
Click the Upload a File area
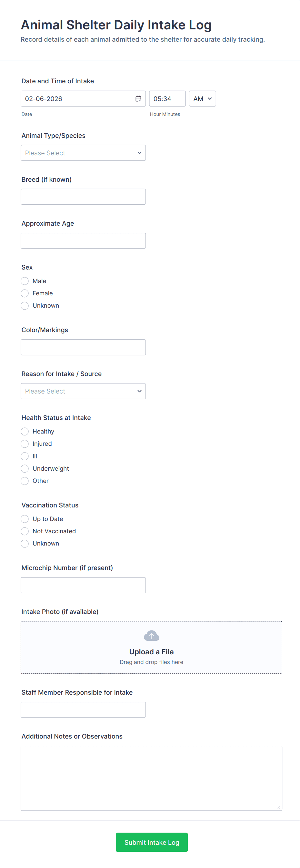[x=152, y=652]
